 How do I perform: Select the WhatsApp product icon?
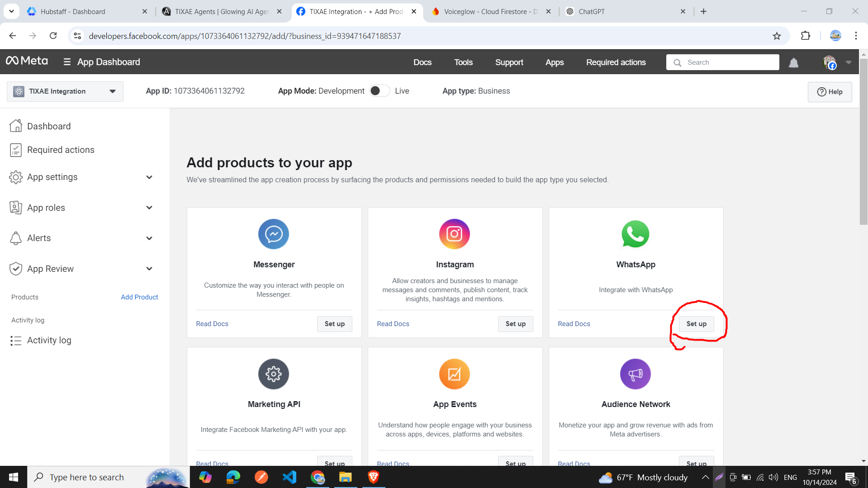pyautogui.click(x=636, y=234)
